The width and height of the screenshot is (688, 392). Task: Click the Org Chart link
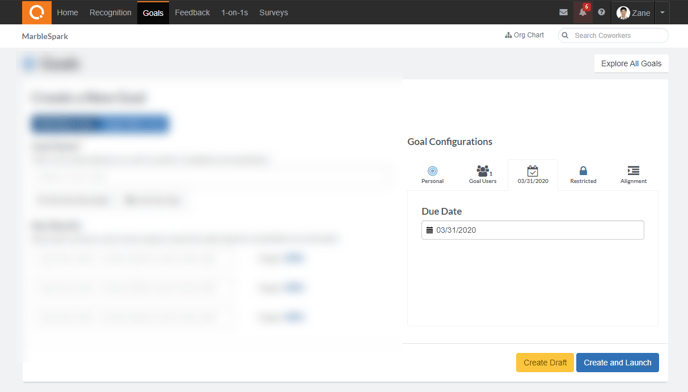coord(524,35)
